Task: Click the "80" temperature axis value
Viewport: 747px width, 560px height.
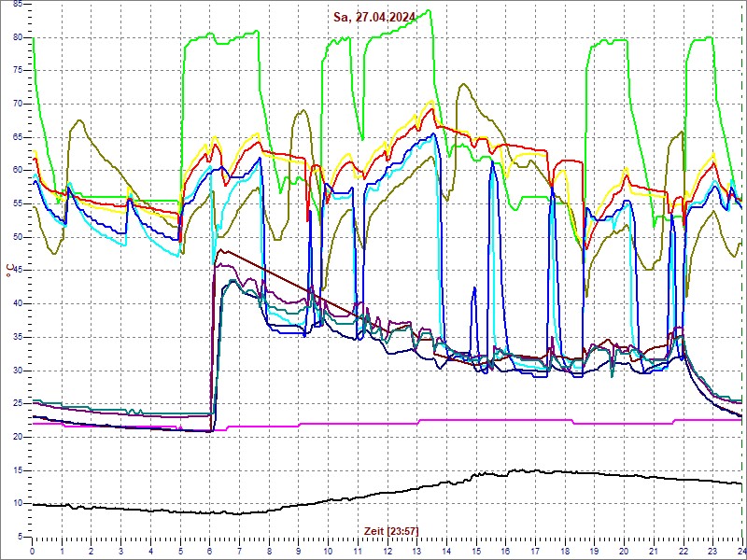Action: click(x=17, y=37)
